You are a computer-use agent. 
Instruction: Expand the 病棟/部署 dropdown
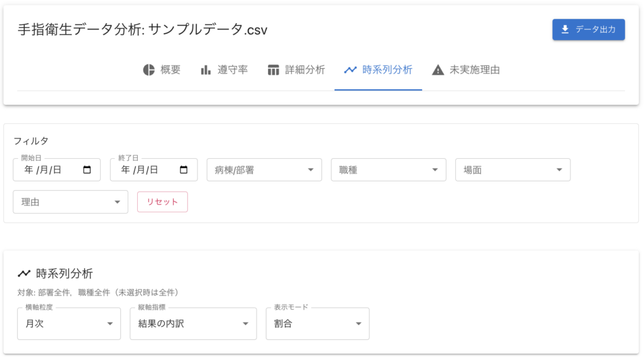264,170
